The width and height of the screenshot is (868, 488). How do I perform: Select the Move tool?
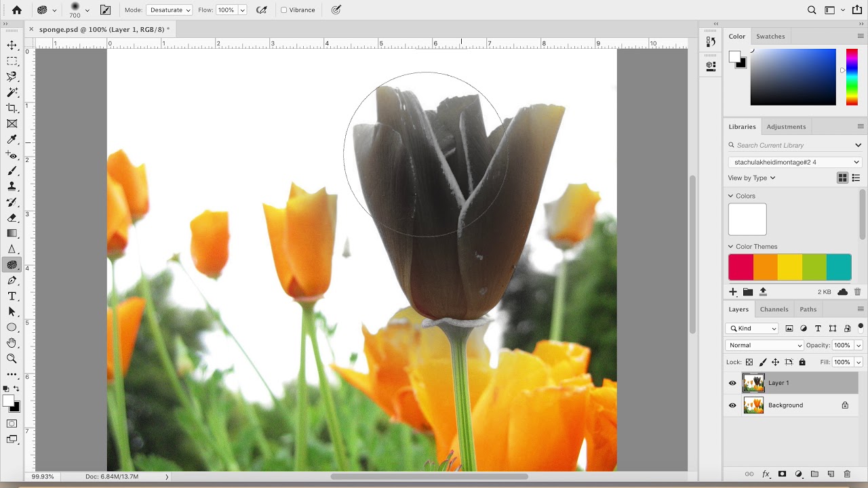12,45
